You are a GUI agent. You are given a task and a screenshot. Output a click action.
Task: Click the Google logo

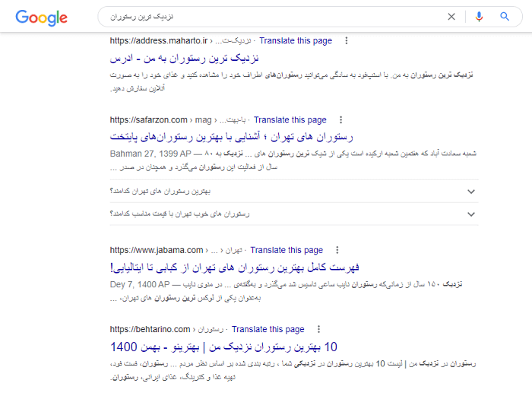pos(41,17)
